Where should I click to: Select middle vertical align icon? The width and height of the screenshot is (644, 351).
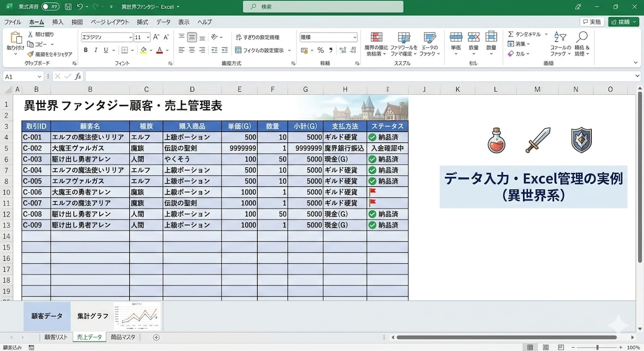click(x=192, y=37)
